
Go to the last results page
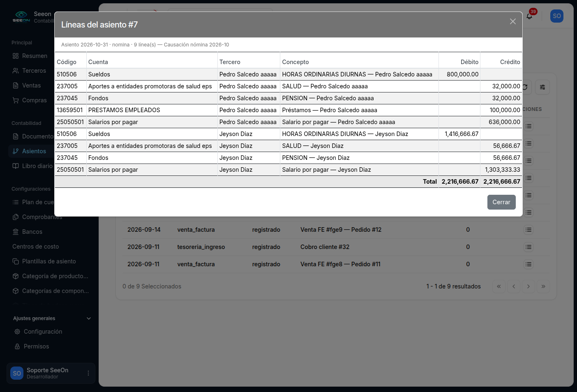click(x=543, y=286)
